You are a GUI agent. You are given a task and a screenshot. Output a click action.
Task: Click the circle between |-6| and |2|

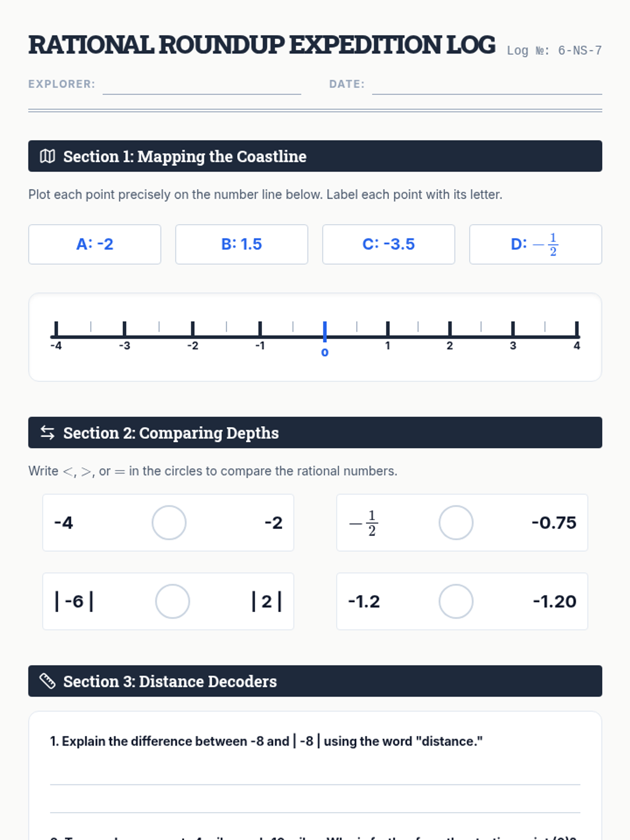(172, 601)
